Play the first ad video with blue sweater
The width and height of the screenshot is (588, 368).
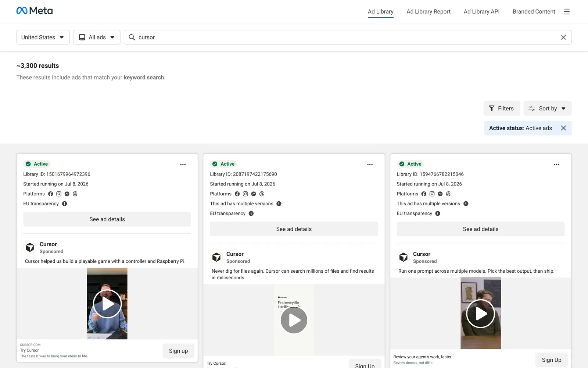107,304
